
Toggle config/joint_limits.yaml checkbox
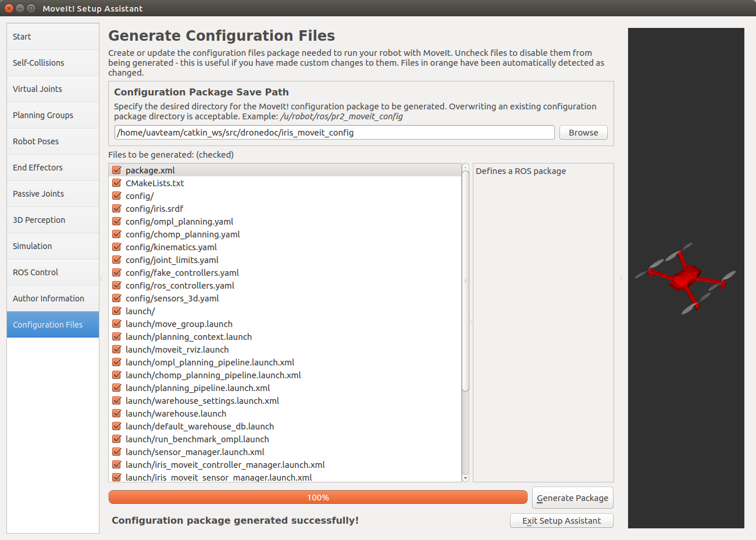coord(116,260)
